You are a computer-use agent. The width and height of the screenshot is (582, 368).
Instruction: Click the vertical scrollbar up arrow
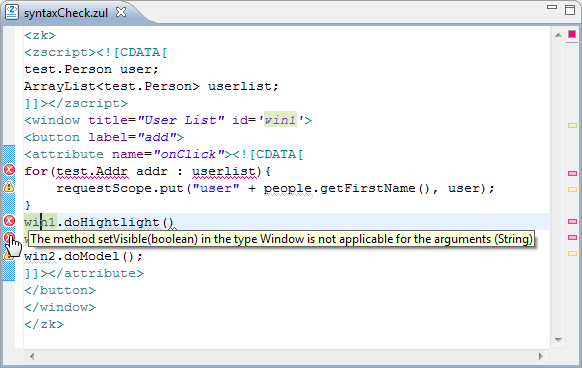click(x=558, y=35)
